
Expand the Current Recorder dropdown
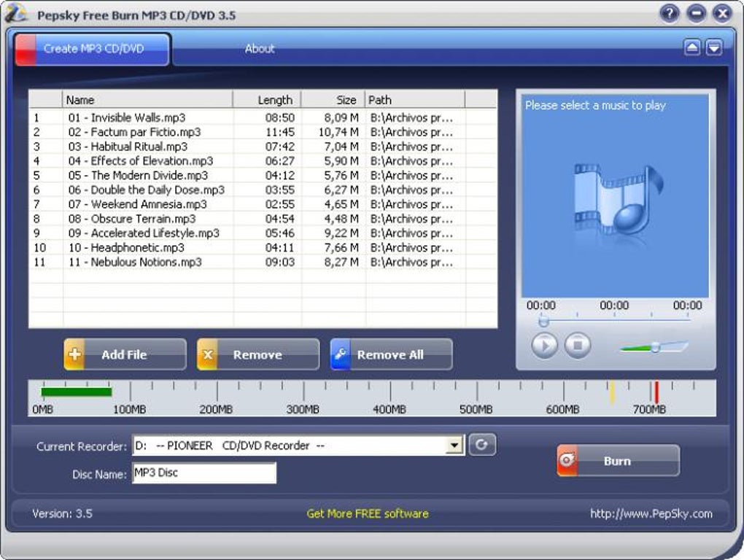(x=454, y=446)
